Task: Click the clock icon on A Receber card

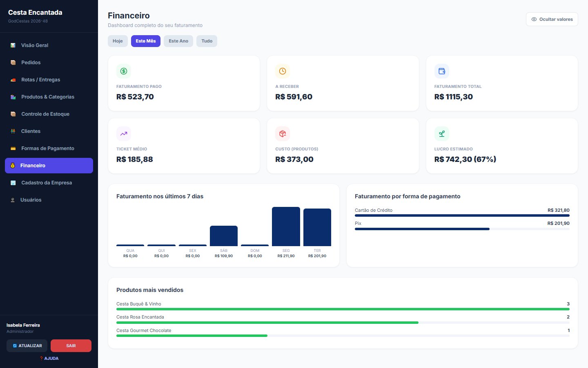Action: (283, 71)
